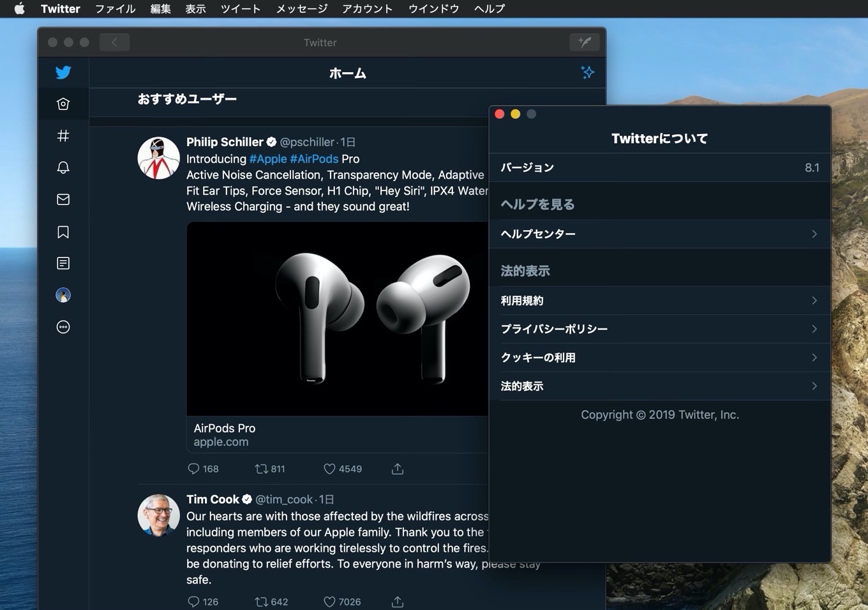The width and height of the screenshot is (868, 610).
Task: Click the @tim_cook handle
Action: pyautogui.click(x=284, y=499)
